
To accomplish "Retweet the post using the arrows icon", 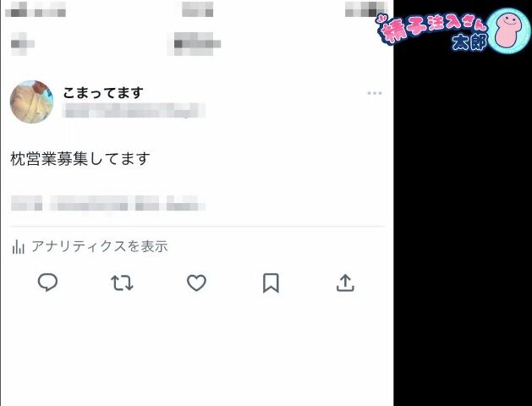I will pos(122,283).
